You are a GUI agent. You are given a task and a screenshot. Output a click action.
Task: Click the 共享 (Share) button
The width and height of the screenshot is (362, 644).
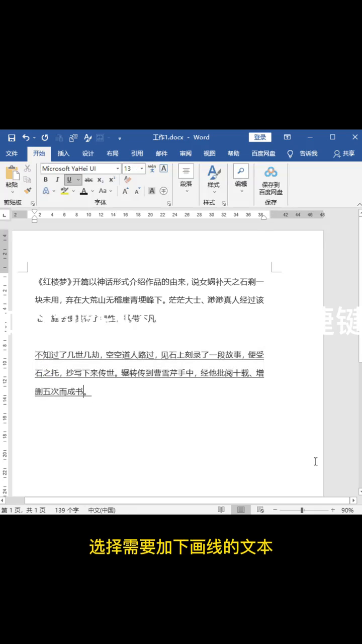coord(344,153)
